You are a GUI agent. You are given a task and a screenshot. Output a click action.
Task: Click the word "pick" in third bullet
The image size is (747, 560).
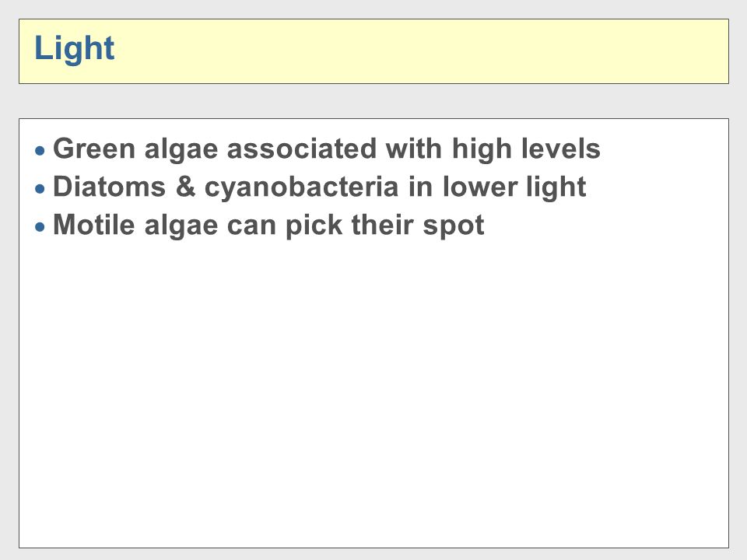[x=314, y=226]
